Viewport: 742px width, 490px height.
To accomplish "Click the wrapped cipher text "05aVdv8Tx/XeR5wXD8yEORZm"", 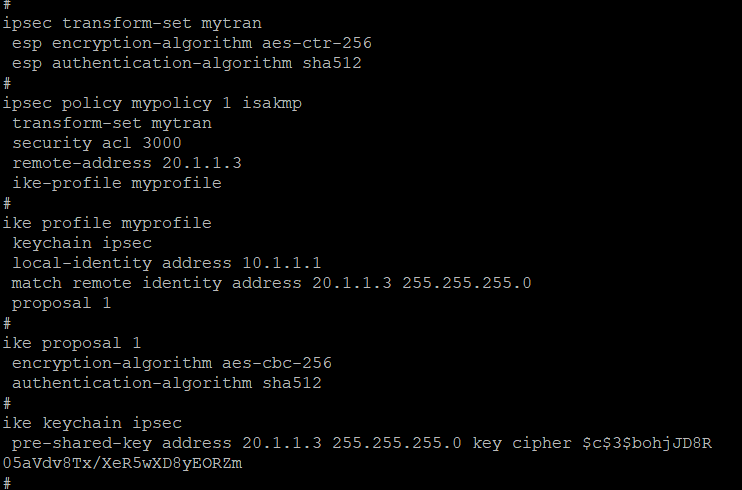I will point(121,463).
